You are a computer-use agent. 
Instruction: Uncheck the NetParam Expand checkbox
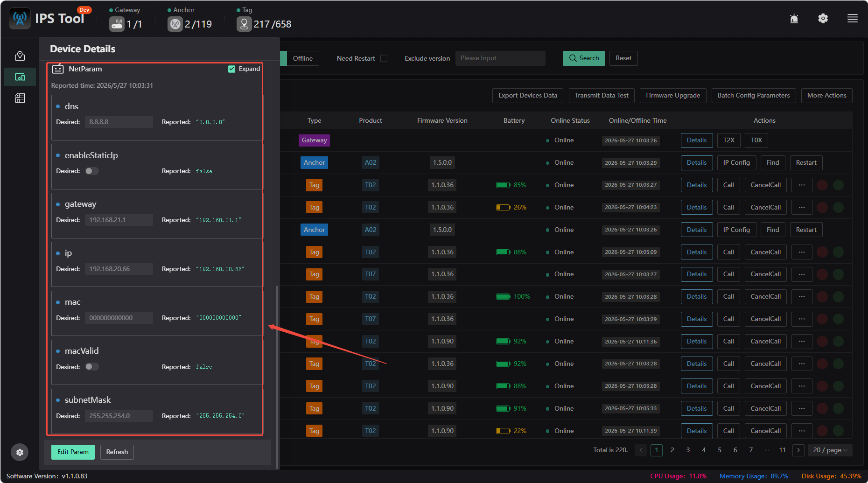[x=231, y=69]
